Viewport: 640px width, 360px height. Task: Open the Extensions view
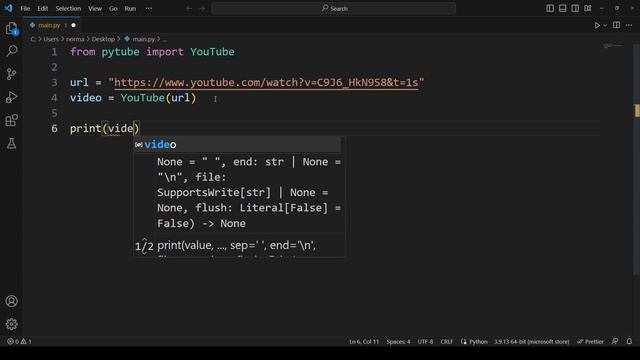[11, 120]
